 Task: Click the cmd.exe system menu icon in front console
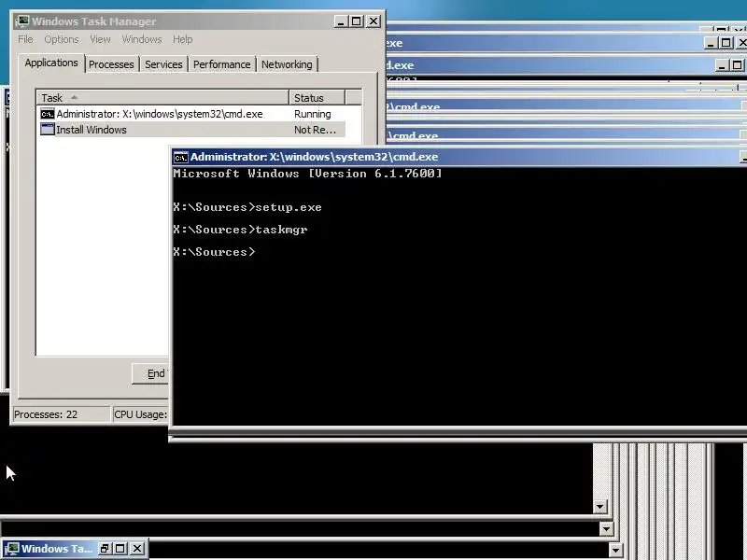180,157
